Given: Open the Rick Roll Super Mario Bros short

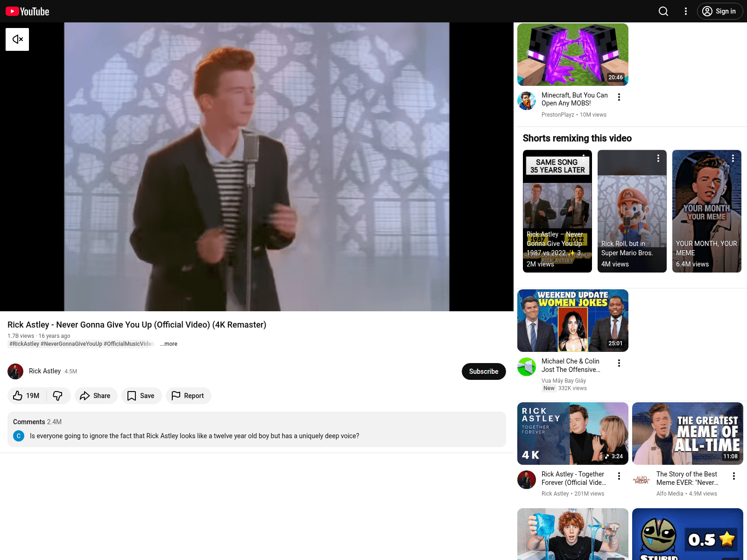Looking at the screenshot, I should point(632,211).
